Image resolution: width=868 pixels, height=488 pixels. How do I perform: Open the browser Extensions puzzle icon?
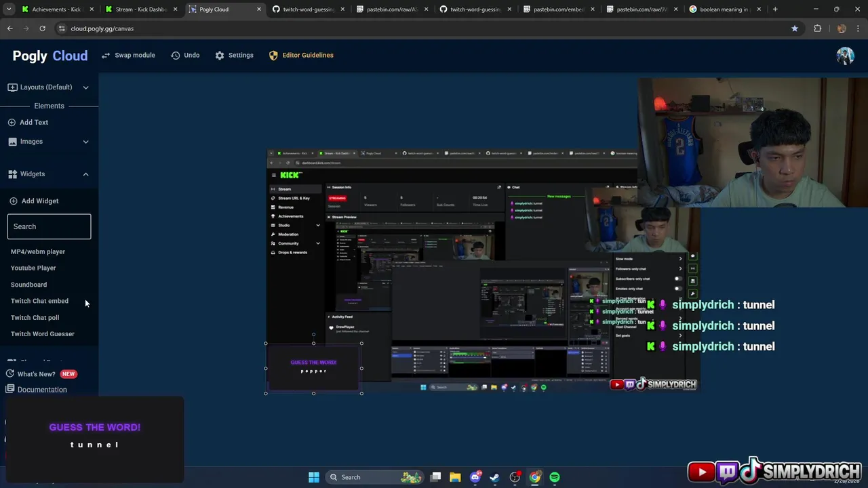pyautogui.click(x=817, y=28)
